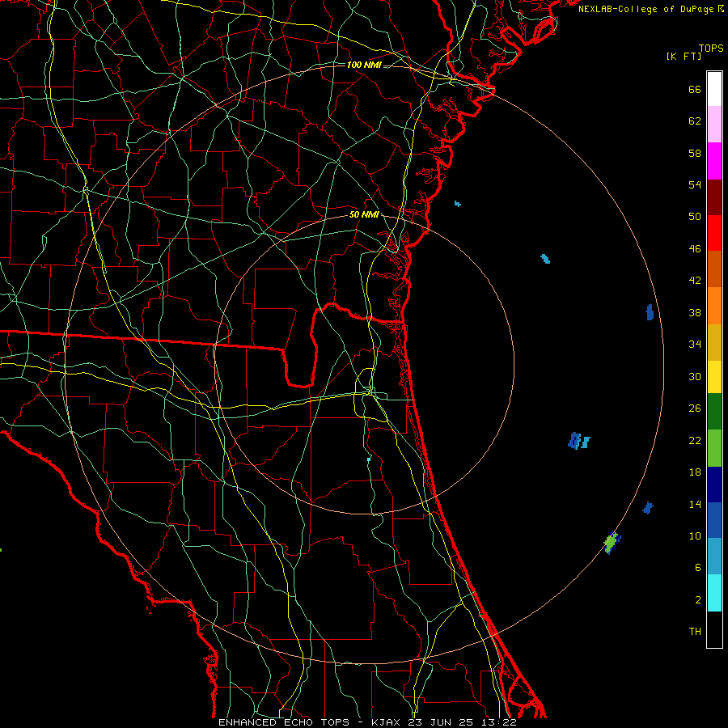
Task: Click the light green legend swatch
Action: click(x=714, y=448)
